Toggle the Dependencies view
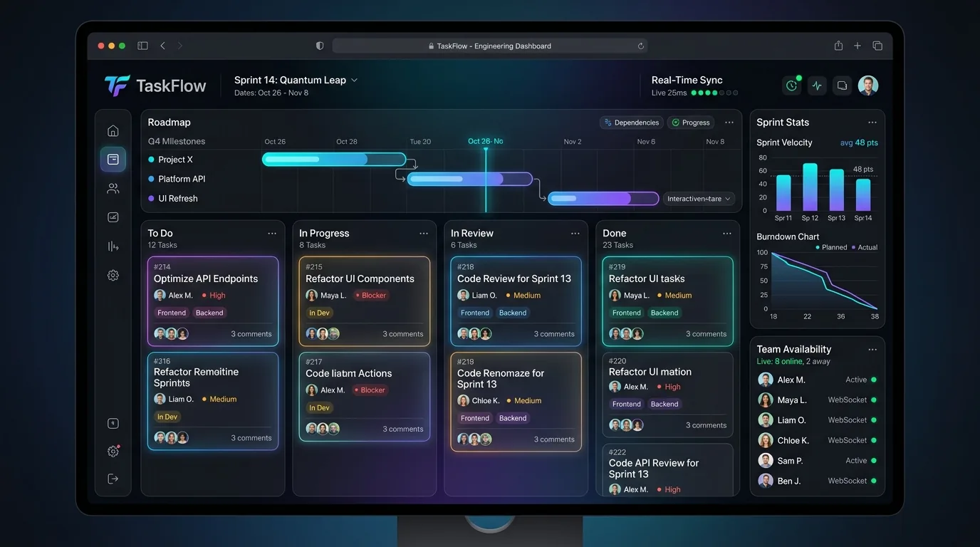 631,123
